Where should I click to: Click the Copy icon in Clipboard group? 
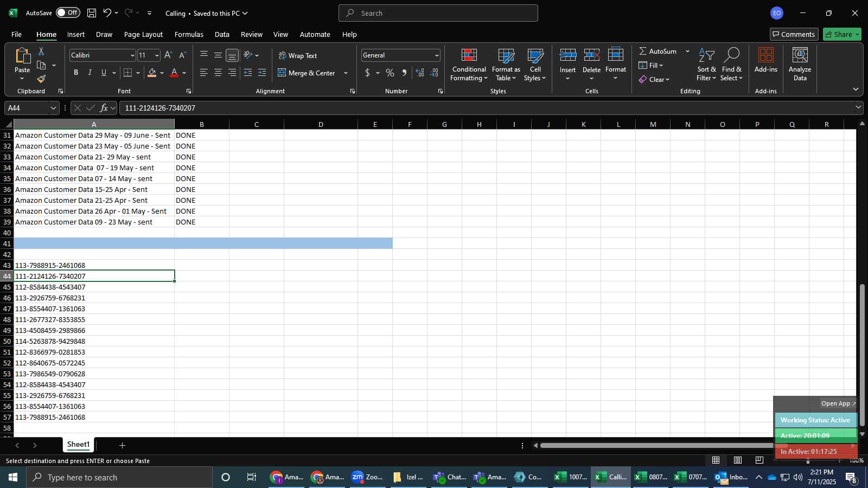[x=41, y=66]
